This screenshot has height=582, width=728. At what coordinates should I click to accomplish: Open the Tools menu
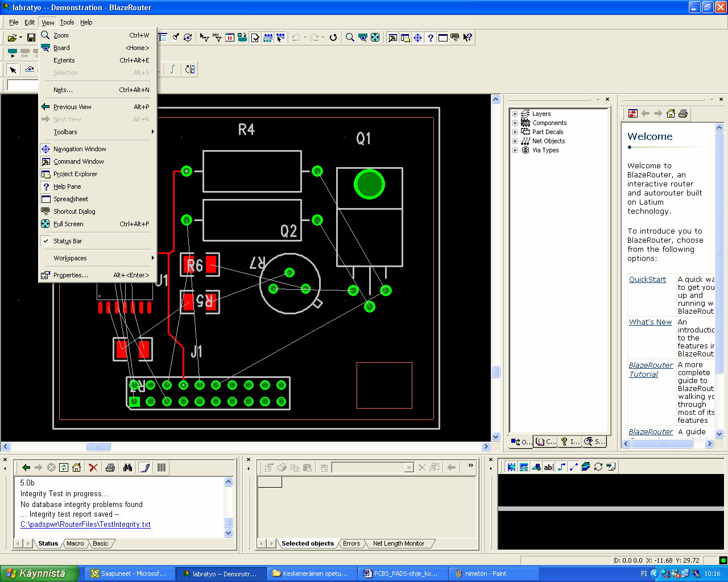(67, 22)
